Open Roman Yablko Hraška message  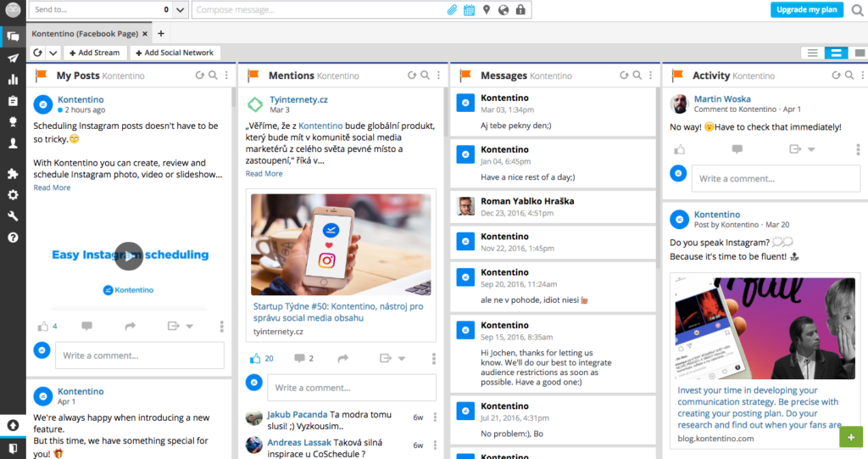point(553,206)
